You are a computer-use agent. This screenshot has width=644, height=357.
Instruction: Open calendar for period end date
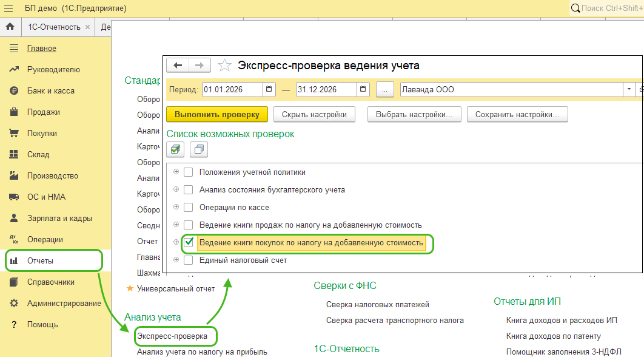pos(363,90)
